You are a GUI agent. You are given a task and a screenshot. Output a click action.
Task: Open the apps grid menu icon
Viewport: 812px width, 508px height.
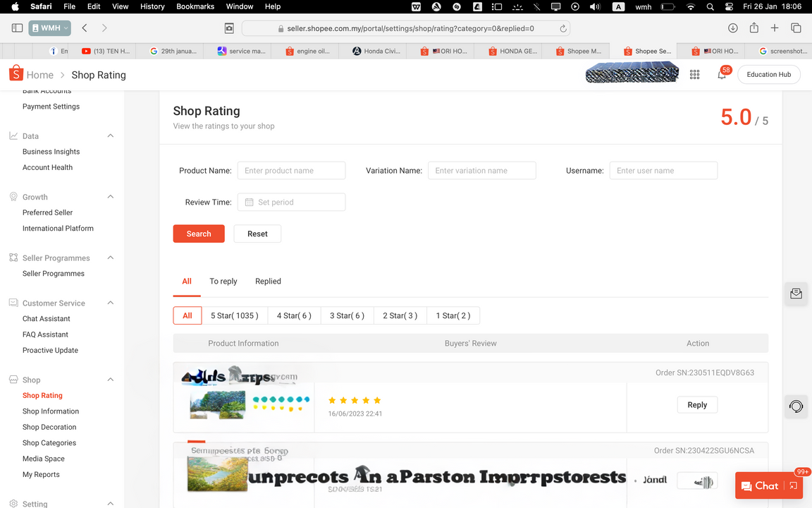[694, 74]
